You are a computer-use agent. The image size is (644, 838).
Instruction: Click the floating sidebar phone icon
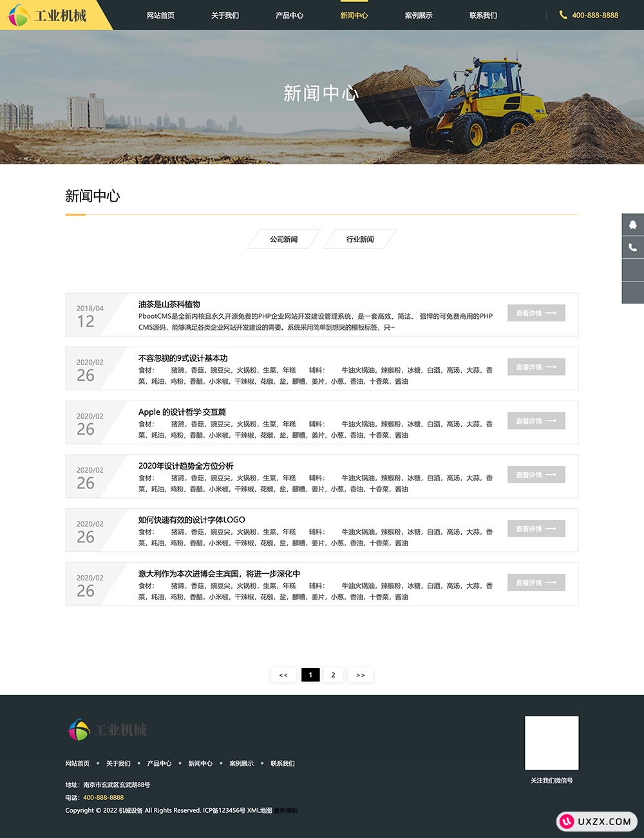point(632,247)
